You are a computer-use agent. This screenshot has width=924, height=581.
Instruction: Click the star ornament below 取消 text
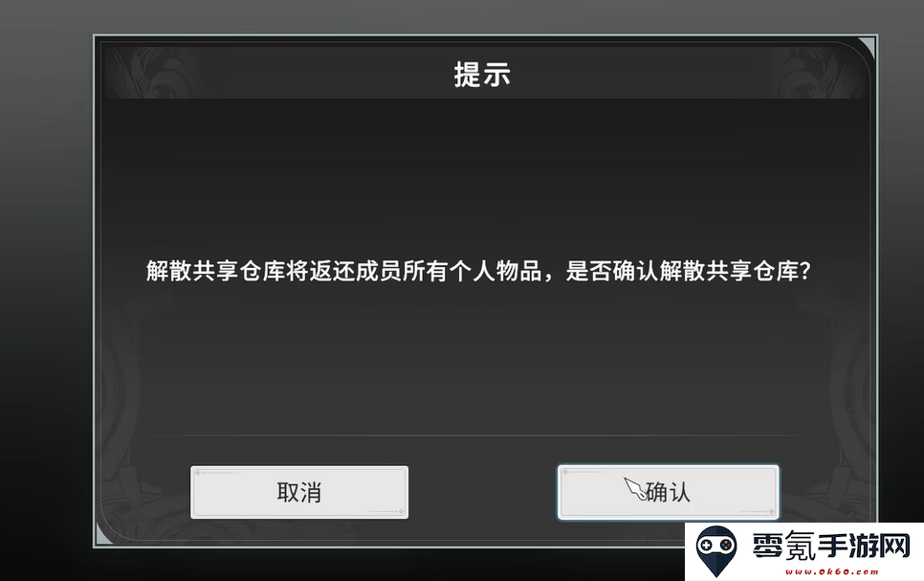coord(401,511)
